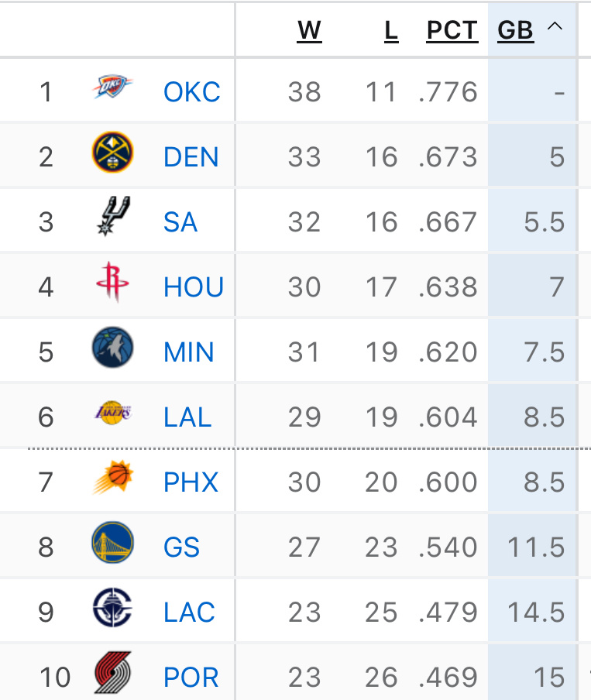Sort standings by W column header
The width and height of the screenshot is (591, 700).
tap(309, 30)
